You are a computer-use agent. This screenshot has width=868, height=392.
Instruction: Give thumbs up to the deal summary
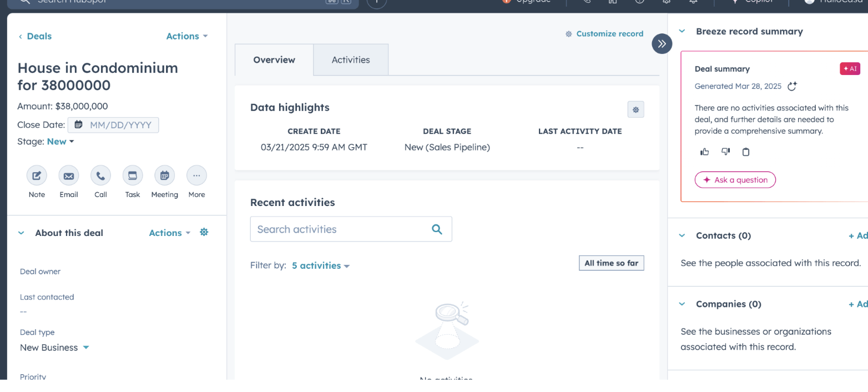705,152
